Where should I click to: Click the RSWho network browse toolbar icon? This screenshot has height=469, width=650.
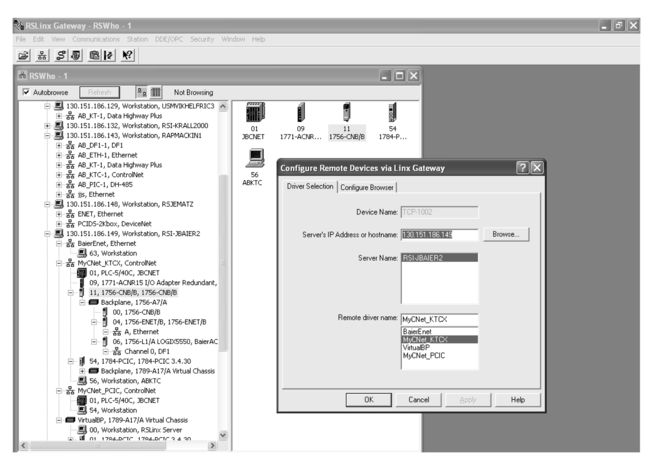click(42, 55)
